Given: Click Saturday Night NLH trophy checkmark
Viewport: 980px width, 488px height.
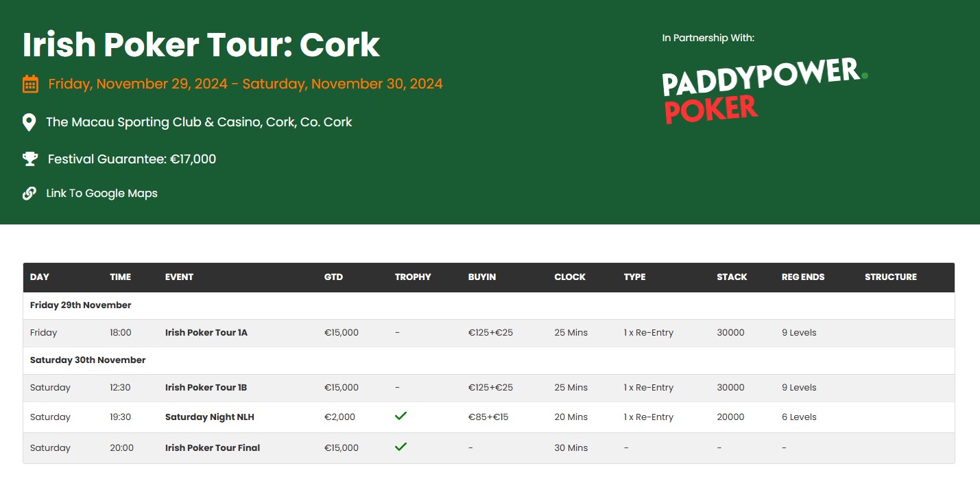Looking at the screenshot, I should (x=401, y=416).
